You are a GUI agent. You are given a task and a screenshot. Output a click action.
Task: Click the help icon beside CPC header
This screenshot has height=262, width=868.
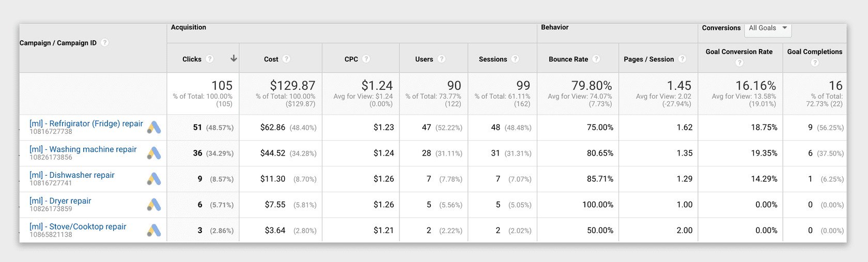pyautogui.click(x=366, y=59)
